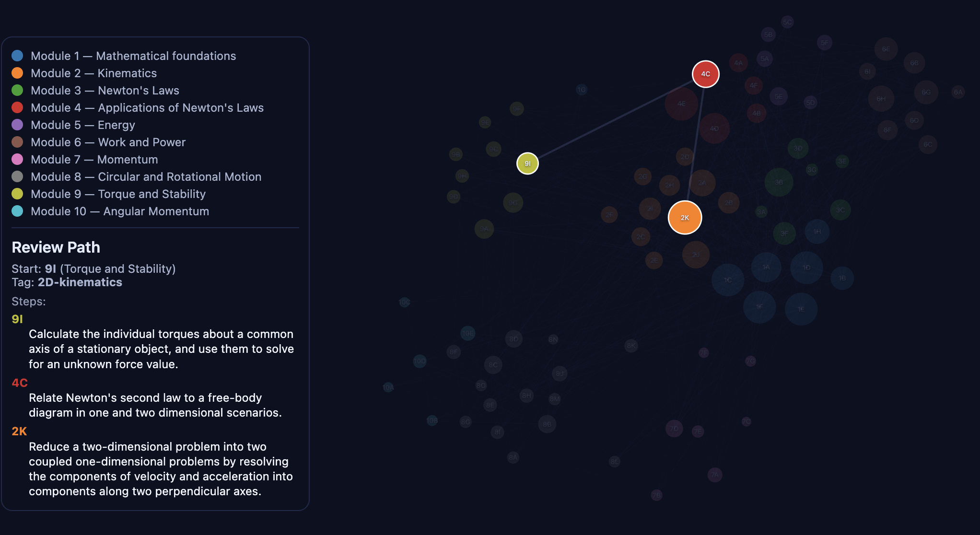The height and width of the screenshot is (535, 980).
Task: Click the red Module 4 color dot
Action: pos(18,107)
